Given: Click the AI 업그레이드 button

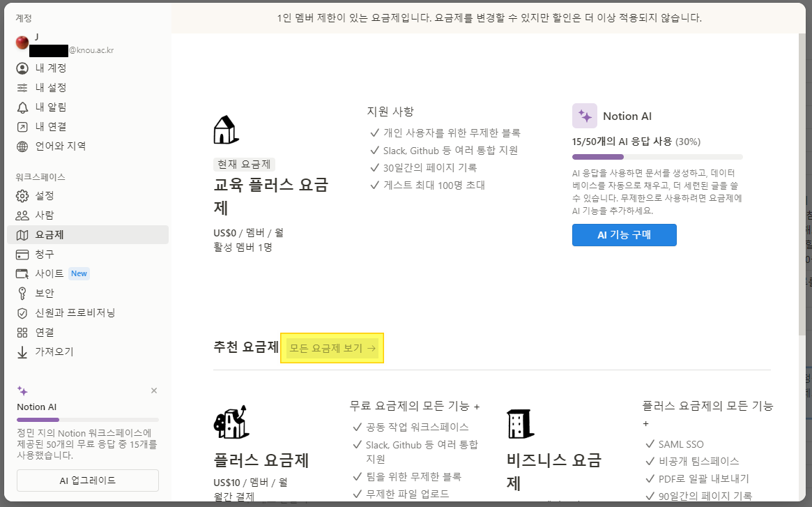Looking at the screenshot, I should (88, 480).
